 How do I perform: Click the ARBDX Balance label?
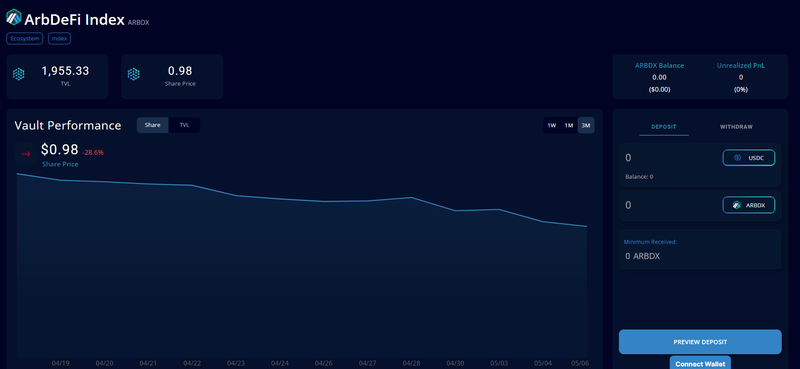[x=659, y=66]
